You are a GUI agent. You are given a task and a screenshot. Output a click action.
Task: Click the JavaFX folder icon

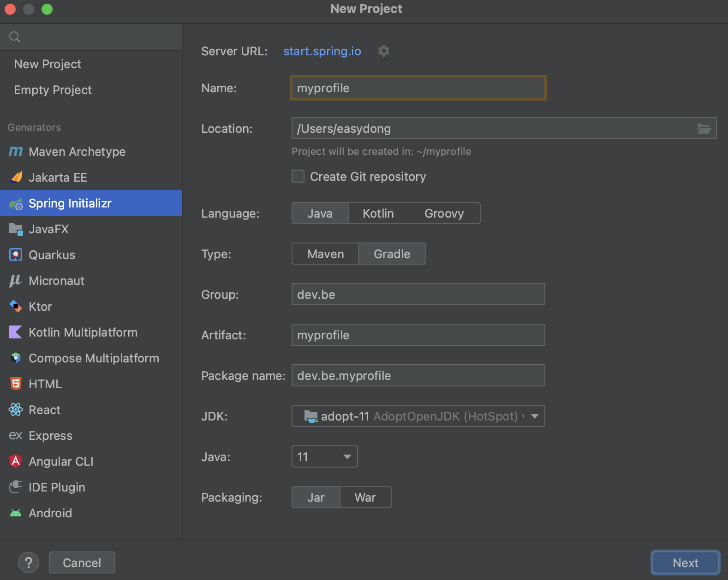(16, 229)
